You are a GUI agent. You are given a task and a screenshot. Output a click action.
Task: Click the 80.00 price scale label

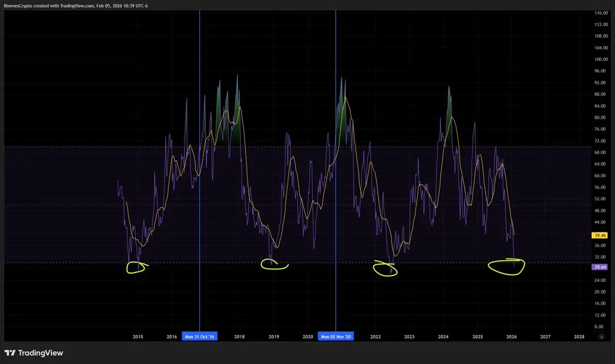pos(601,117)
